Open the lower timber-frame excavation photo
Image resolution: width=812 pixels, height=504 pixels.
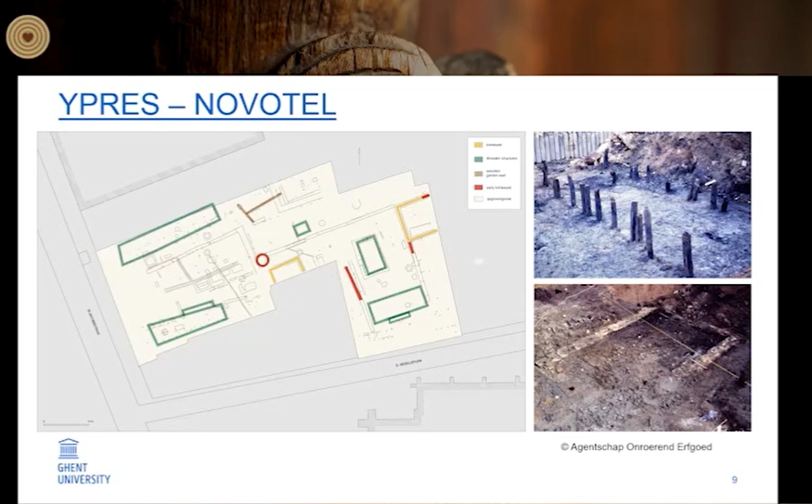[x=642, y=357]
